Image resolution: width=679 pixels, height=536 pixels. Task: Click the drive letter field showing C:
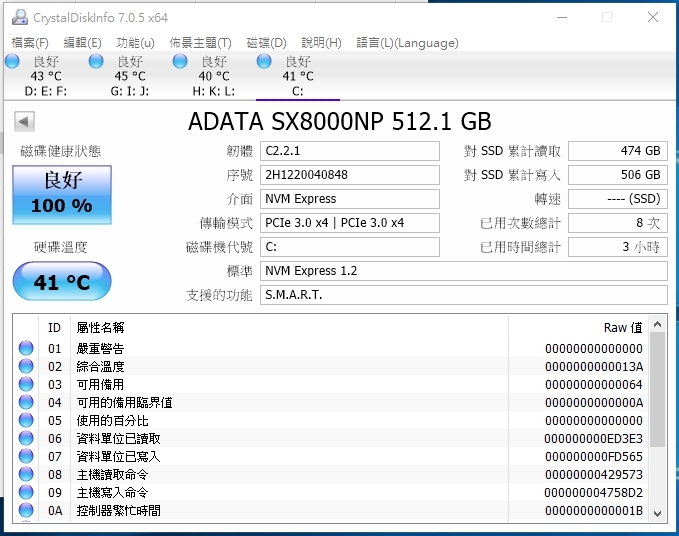[x=350, y=247]
